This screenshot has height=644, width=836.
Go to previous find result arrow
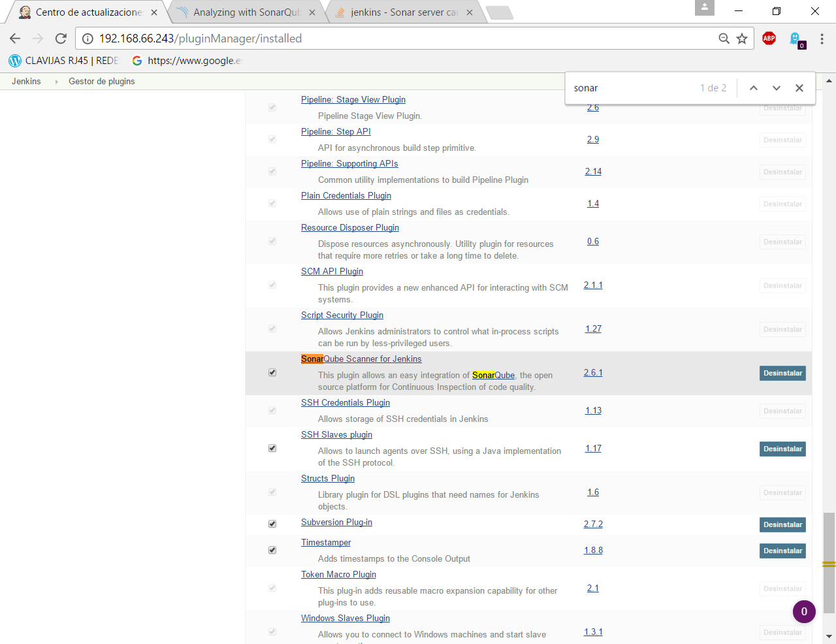click(753, 88)
